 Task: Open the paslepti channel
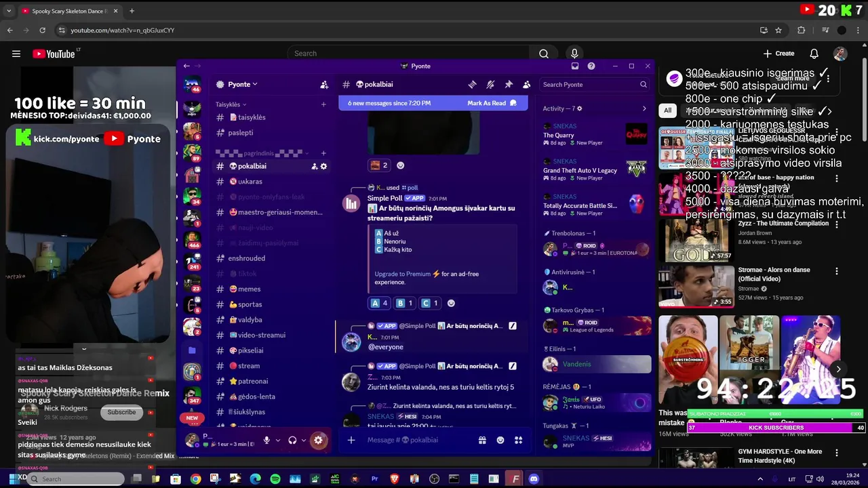click(271, 133)
